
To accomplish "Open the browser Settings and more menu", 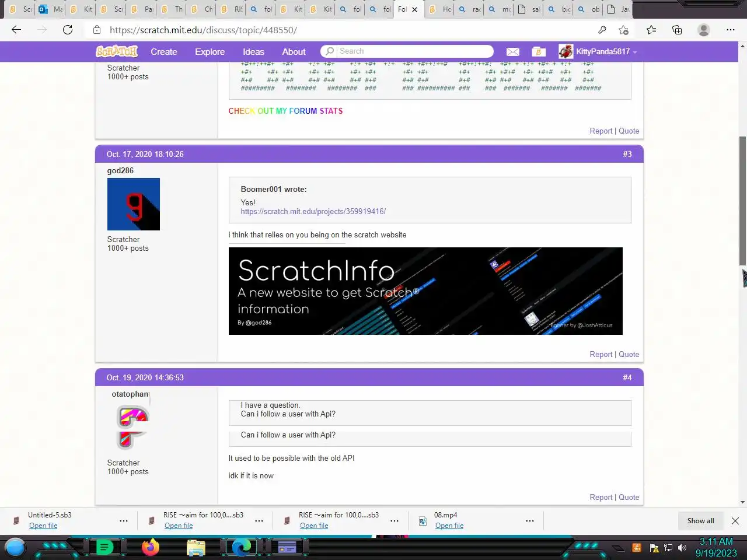I will pos(731,30).
